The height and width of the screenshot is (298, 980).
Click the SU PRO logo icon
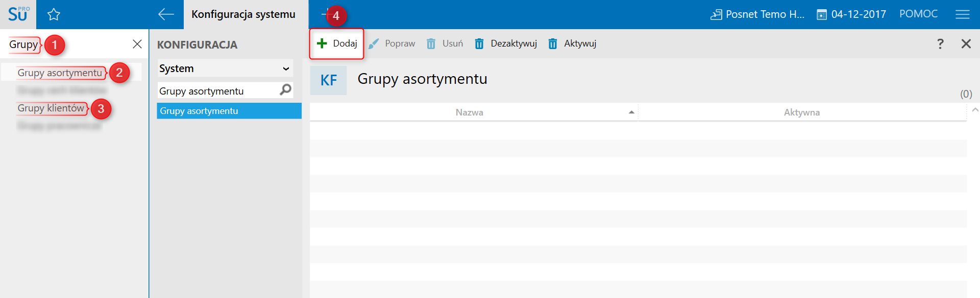[18, 14]
